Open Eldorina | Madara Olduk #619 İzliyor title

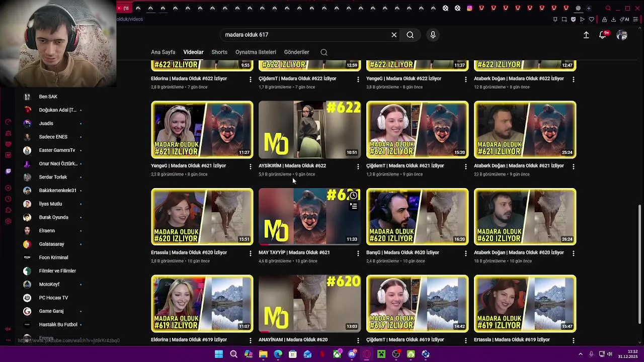coord(189,339)
